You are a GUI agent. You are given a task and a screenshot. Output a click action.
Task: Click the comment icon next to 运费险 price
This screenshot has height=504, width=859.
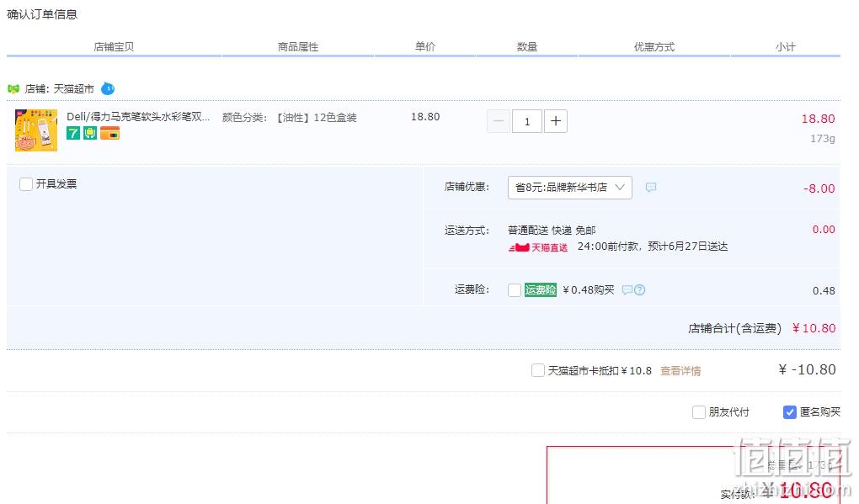click(627, 290)
